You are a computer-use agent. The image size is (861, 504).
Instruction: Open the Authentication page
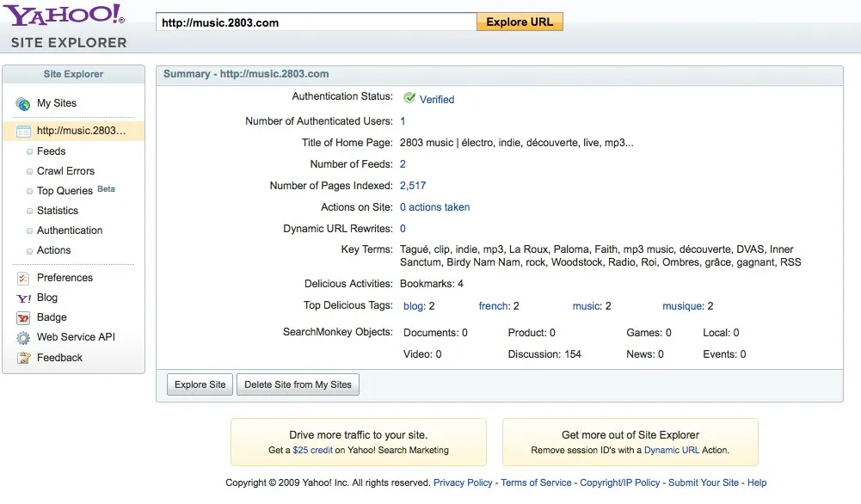click(70, 230)
